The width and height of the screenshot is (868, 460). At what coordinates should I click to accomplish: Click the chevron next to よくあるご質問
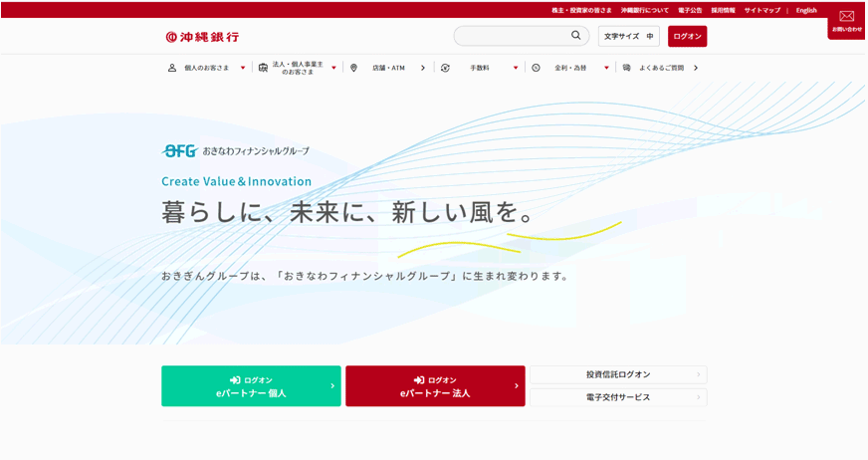click(x=696, y=68)
